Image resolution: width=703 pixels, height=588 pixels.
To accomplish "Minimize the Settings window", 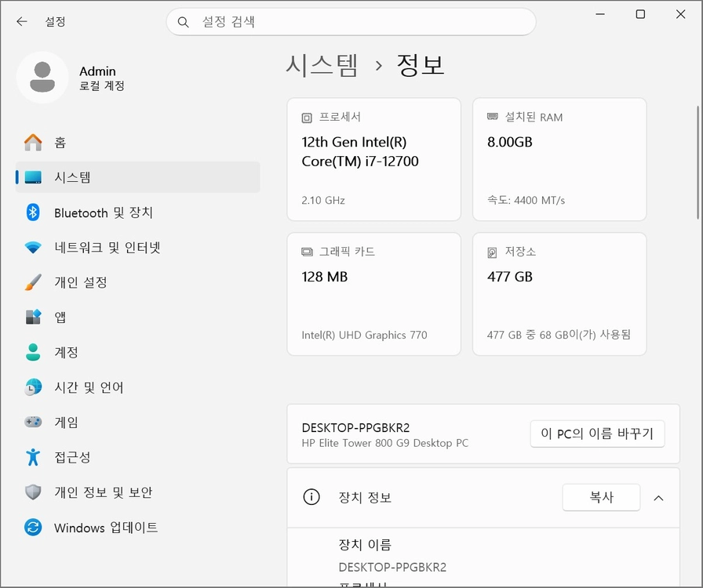I will [600, 14].
